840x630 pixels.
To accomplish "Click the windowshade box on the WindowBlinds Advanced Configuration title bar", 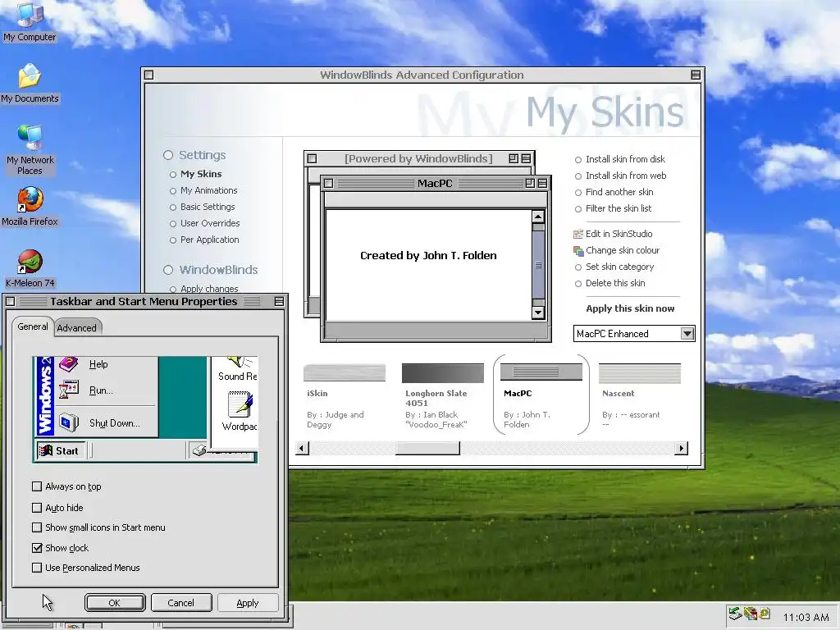I will click(x=696, y=75).
